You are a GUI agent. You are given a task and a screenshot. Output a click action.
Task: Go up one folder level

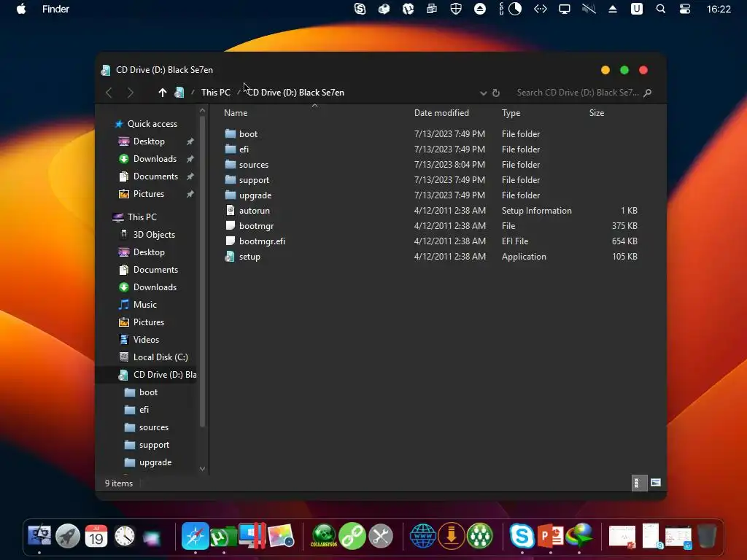(x=163, y=93)
